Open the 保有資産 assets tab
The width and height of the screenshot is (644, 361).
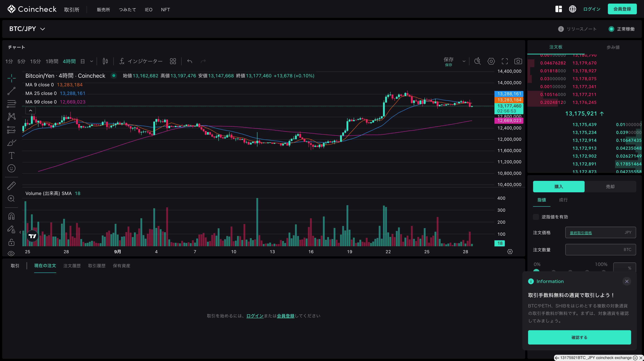[x=121, y=266]
